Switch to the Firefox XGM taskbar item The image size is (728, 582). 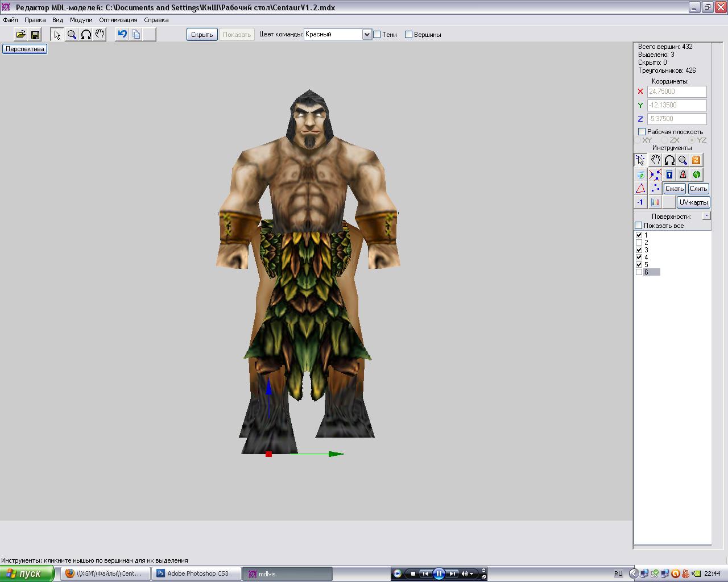[x=106, y=573]
